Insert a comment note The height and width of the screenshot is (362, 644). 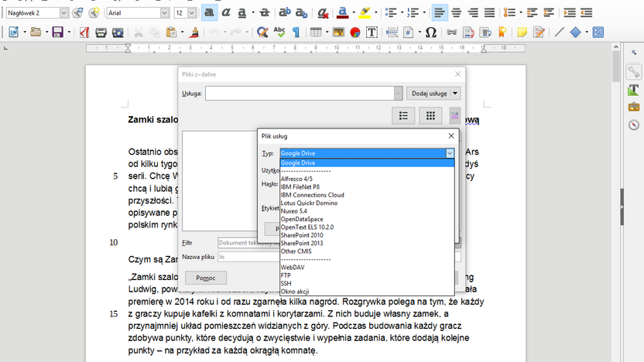click(522, 32)
